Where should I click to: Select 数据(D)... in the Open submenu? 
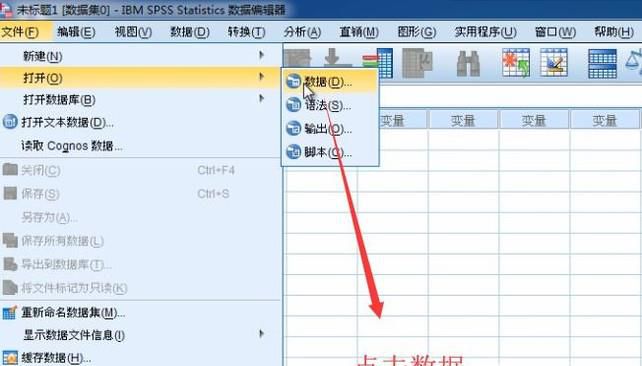330,82
